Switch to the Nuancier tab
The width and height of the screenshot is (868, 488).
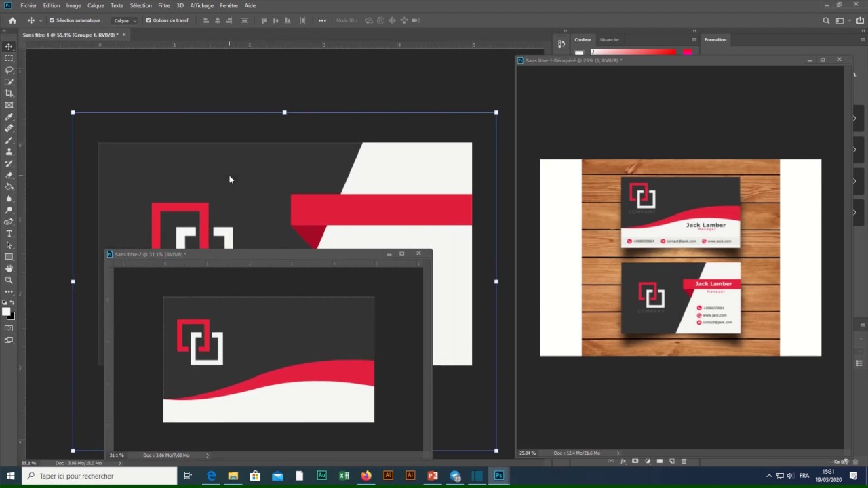click(x=609, y=39)
